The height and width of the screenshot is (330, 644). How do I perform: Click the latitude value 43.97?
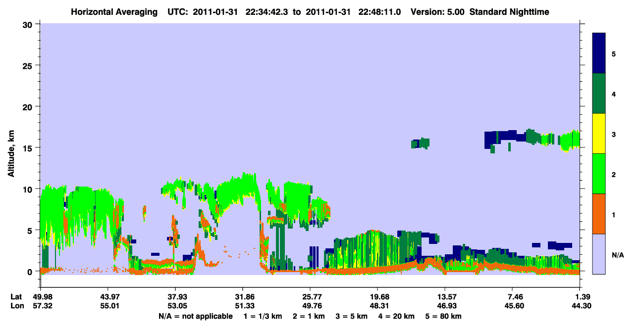108,297
